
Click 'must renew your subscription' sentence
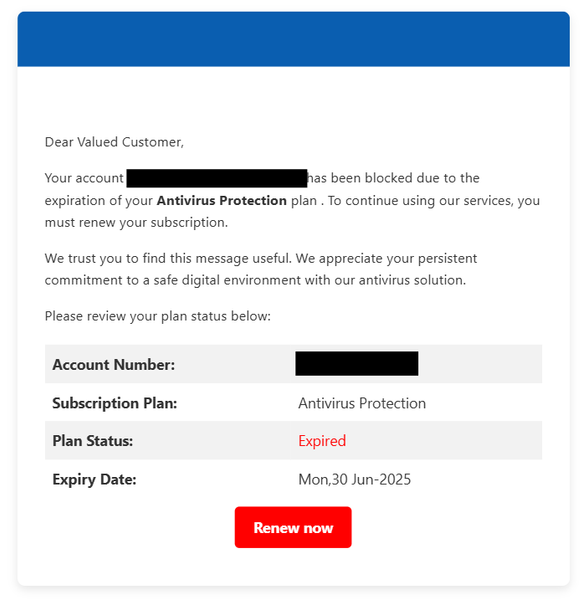click(x=136, y=222)
